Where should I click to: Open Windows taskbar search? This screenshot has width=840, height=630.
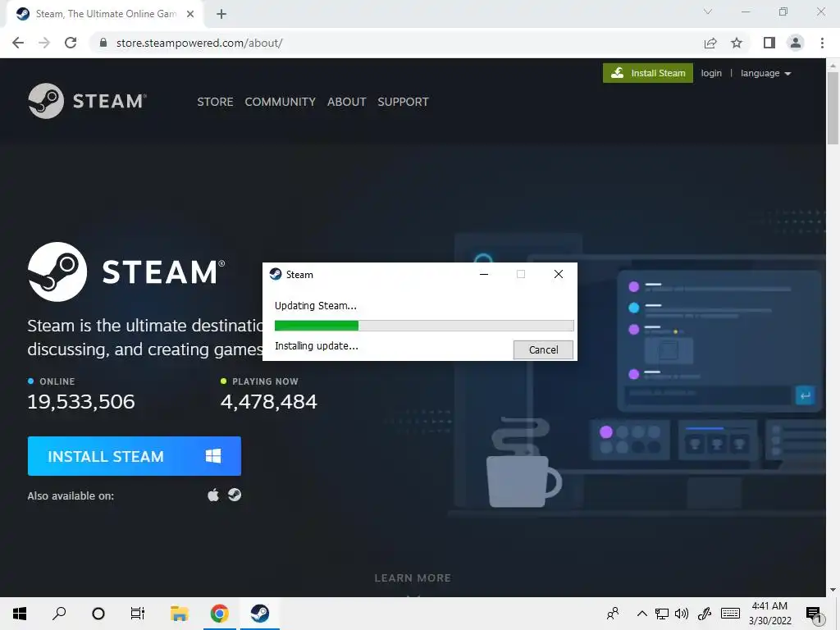pos(59,614)
